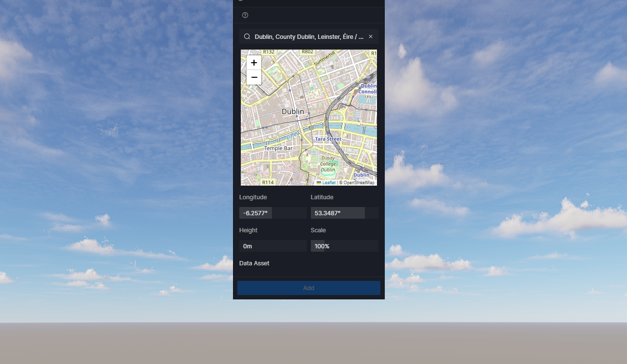Click the Height value field
Screen dimensions: 627x364
(x=273, y=246)
